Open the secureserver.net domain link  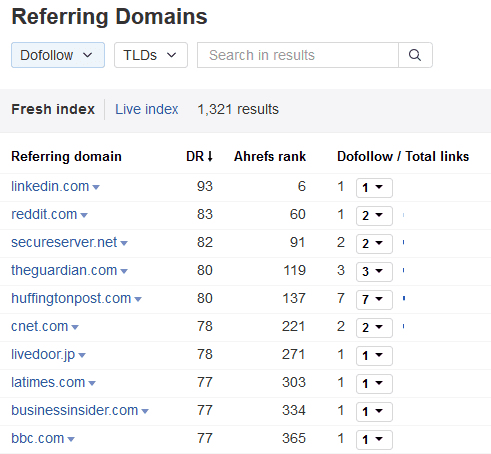point(64,242)
